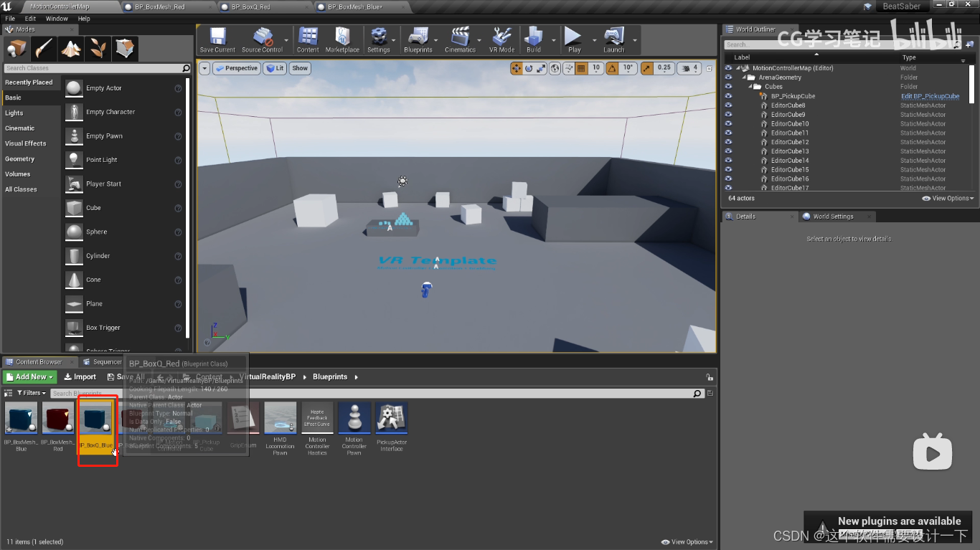Click the Blueprints toolbar icon
The image size is (980, 550).
click(x=418, y=40)
